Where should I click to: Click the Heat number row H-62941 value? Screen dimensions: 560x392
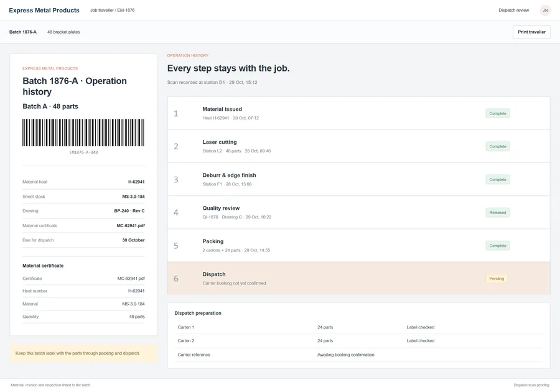[x=136, y=291]
